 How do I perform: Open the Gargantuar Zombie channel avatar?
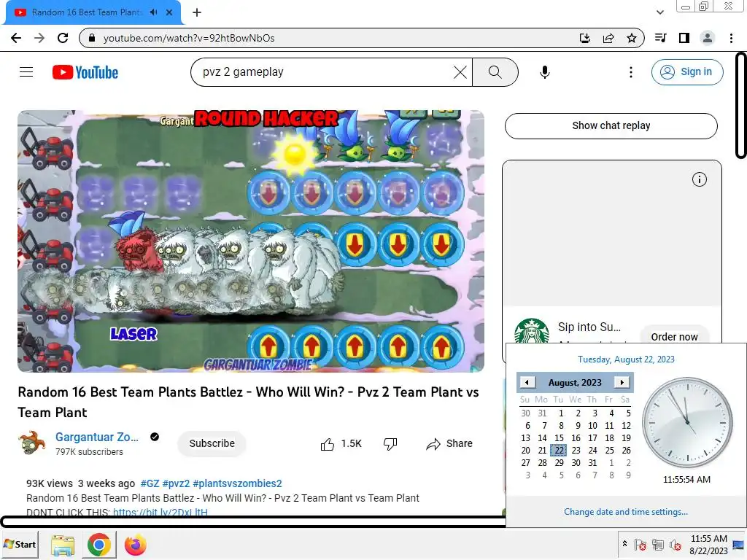(x=31, y=443)
